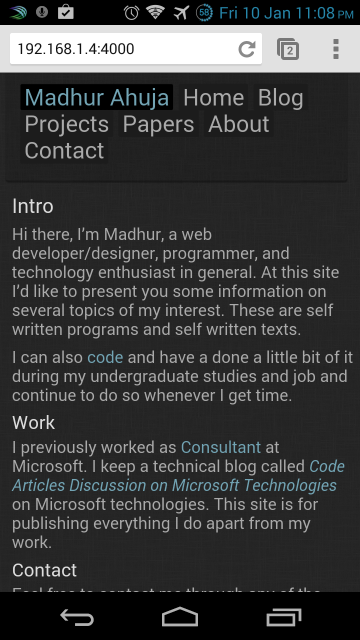360x640 pixels.
Task: Open the three-dot browser overflow menu
Action: click(336, 49)
